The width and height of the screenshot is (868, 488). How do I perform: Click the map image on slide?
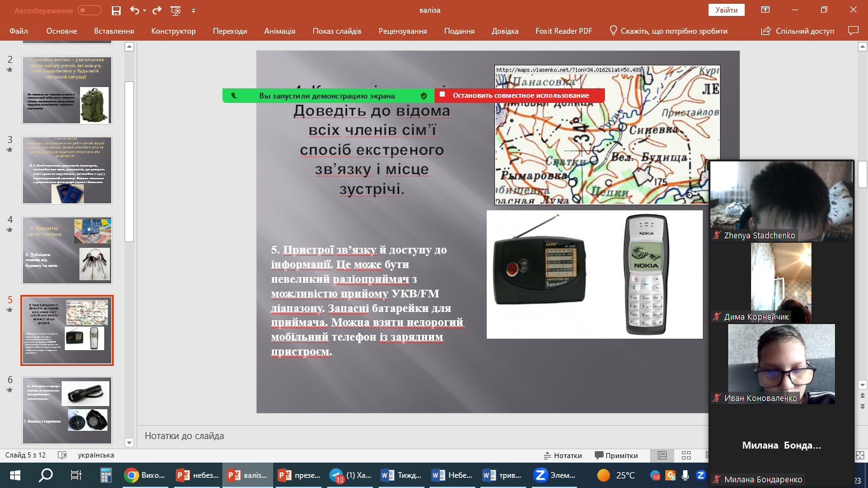click(607, 135)
